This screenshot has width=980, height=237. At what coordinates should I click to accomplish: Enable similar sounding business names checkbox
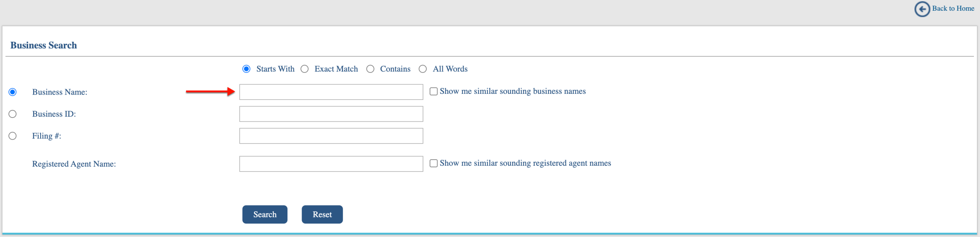(x=433, y=92)
